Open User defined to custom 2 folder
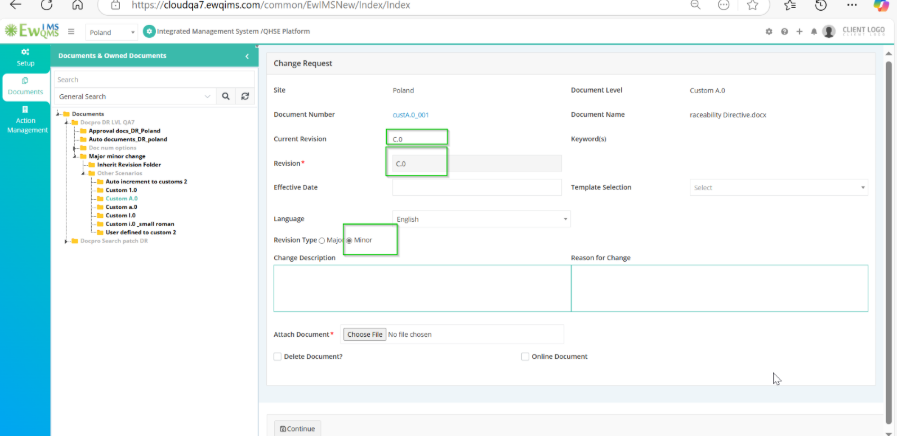The height and width of the screenshot is (436, 898). (x=140, y=233)
